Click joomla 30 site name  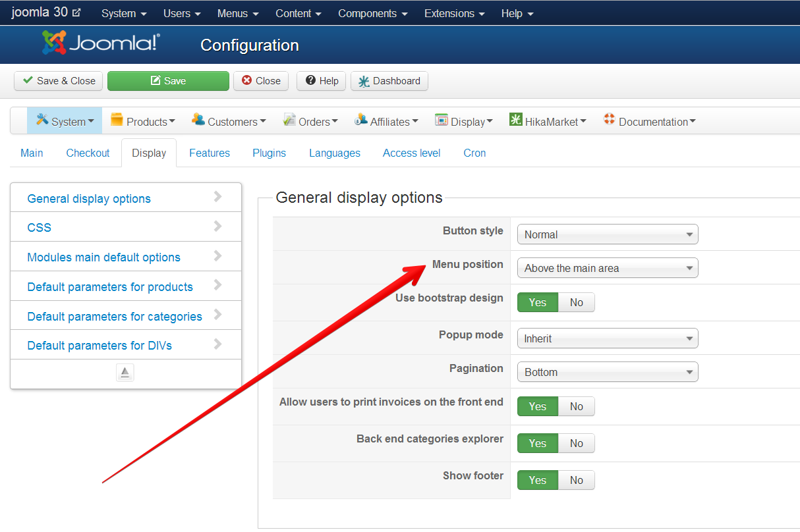[40, 12]
